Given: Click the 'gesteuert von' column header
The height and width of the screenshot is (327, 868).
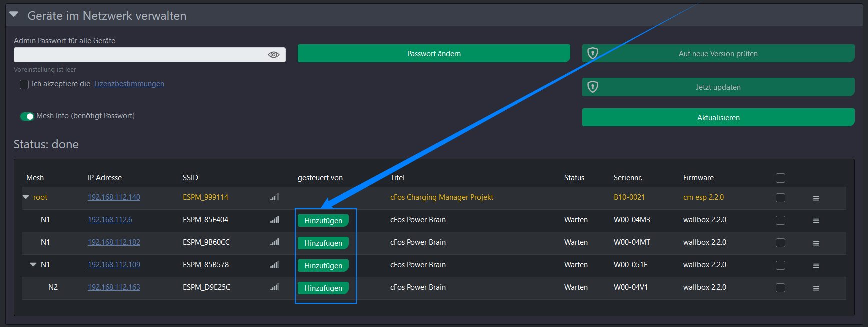Looking at the screenshot, I should pyautogui.click(x=320, y=178).
